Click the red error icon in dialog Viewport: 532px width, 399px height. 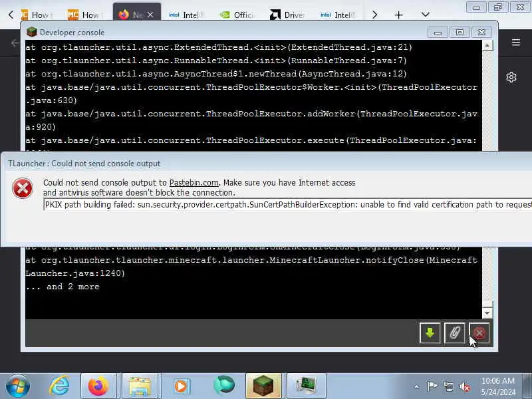tap(23, 188)
